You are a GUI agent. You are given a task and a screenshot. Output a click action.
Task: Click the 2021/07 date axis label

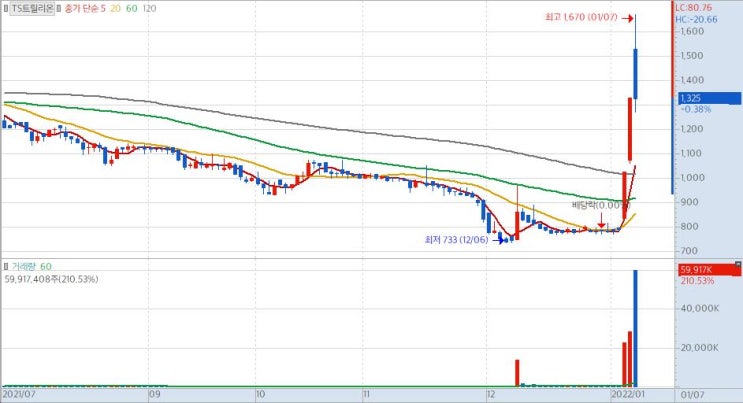[x=19, y=394]
